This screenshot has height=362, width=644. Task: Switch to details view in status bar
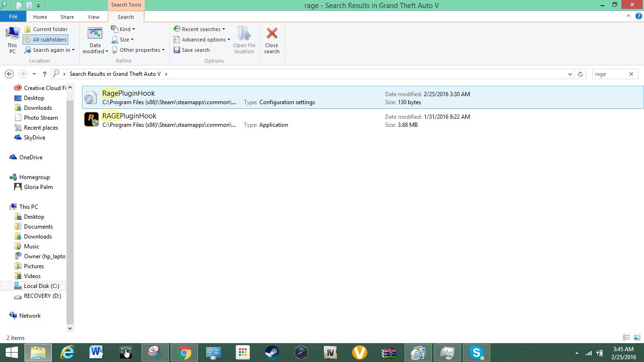627,337
